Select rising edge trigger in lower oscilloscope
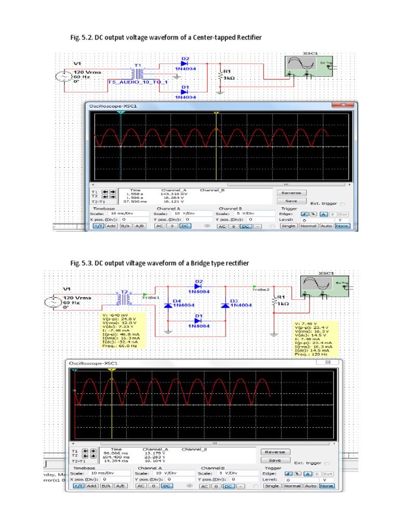The width and height of the screenshot is (399, 532). click(x=288, y=474)
